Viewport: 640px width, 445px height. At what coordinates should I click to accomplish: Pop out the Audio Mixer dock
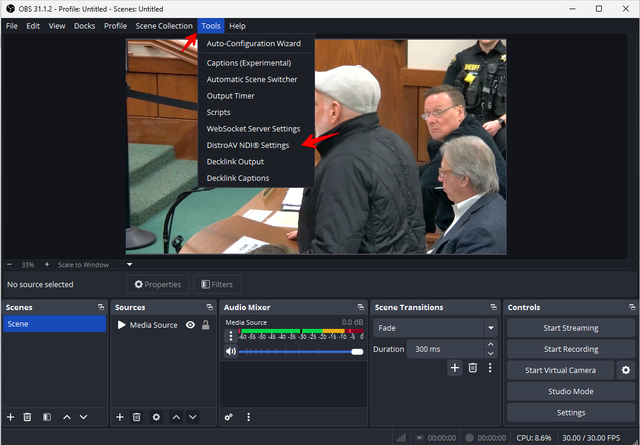coord(360,307)
